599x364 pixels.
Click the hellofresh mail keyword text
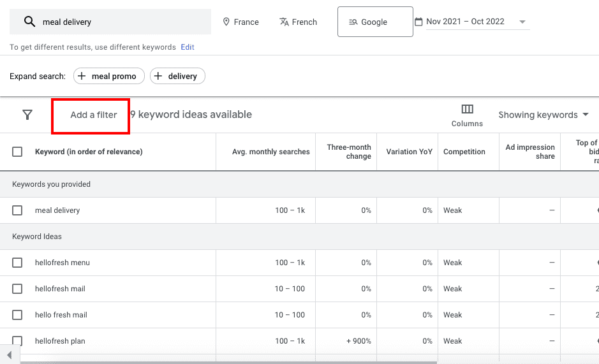tap(60, 289)
